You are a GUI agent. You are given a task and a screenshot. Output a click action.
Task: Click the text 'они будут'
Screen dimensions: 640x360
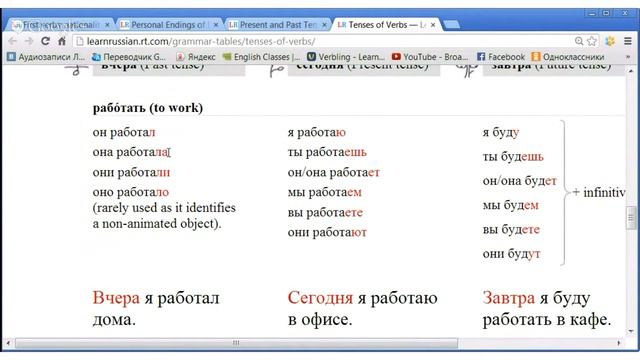(x=511, y=254)
